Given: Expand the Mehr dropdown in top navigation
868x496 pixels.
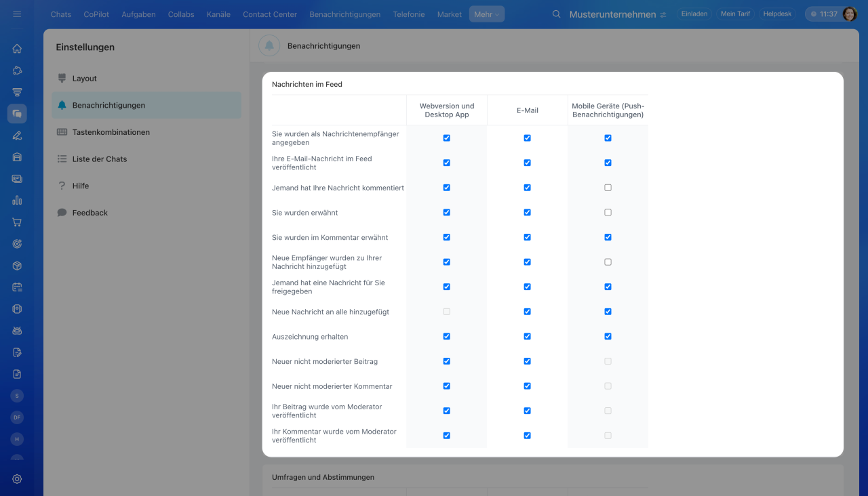Looking at the screenshot, I should click(486, 14).
